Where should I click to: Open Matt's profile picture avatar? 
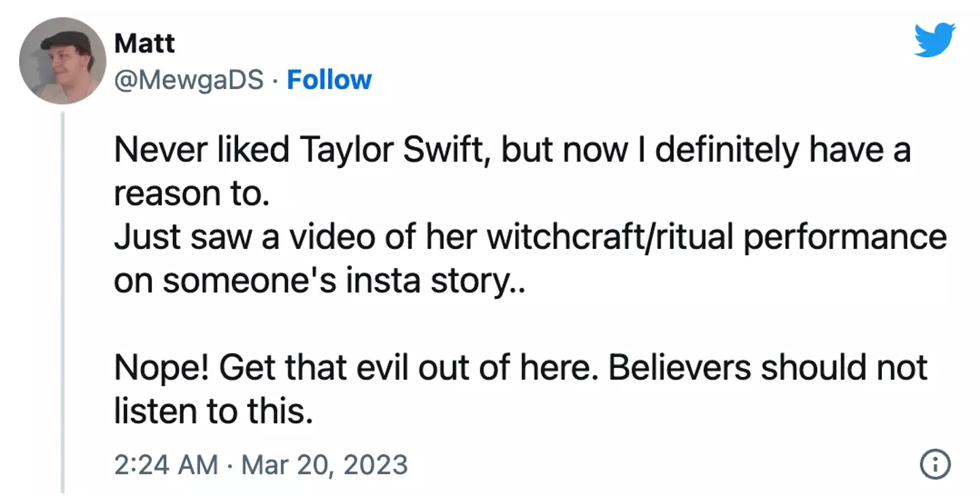[63, 60]
